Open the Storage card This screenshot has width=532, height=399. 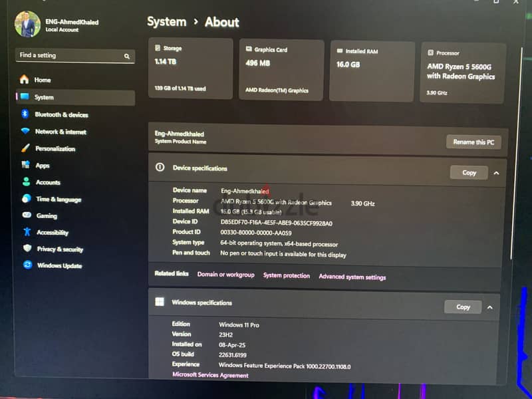click(191, 68)
